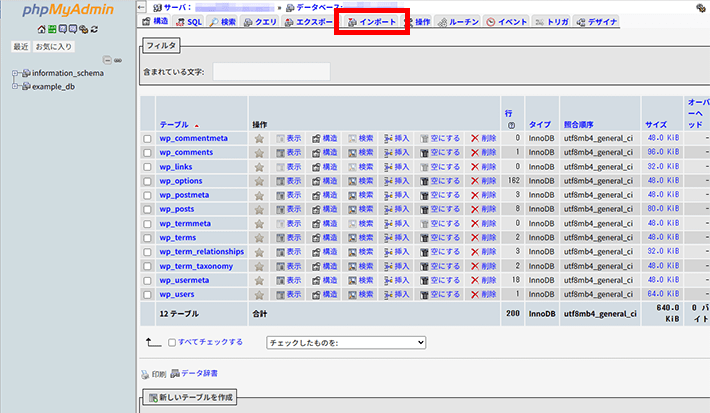The height and width of the screenshot is (413, 710).
Task: Open the ルーチン tab
Action: (x=458, y=22)
